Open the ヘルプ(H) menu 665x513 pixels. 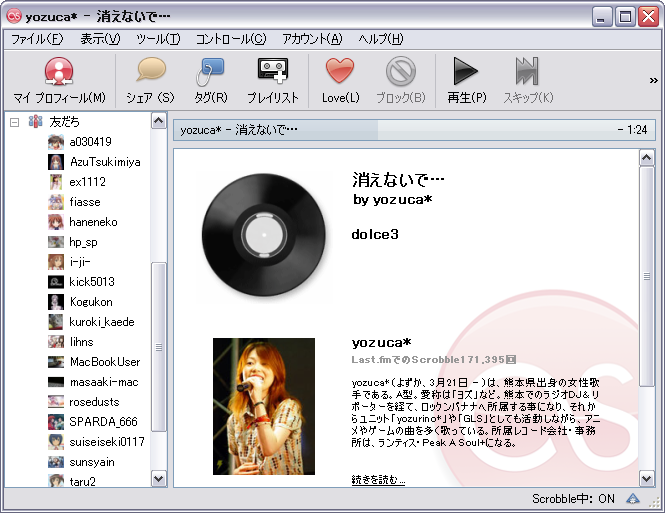pos(380,39)
